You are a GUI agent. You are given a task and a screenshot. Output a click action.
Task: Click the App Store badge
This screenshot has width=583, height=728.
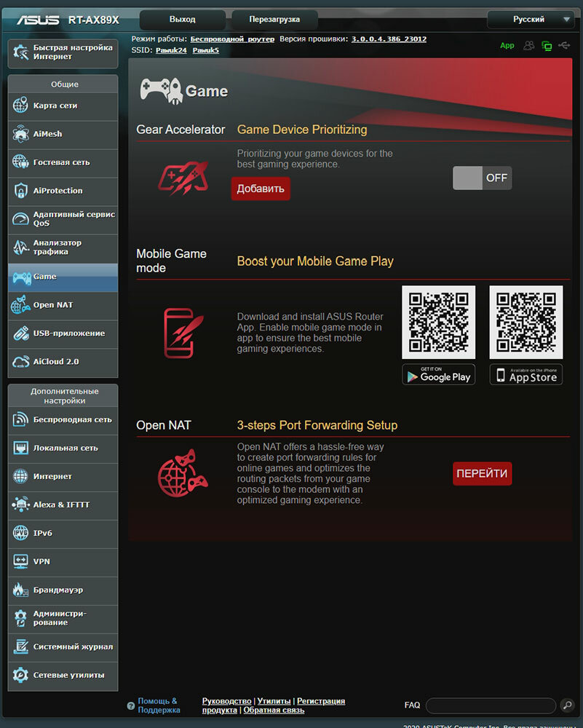click(x=526, y=374)
